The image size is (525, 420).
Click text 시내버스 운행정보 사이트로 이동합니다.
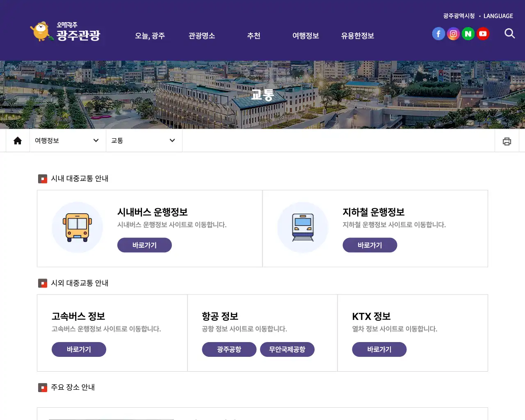pos(172,225)
